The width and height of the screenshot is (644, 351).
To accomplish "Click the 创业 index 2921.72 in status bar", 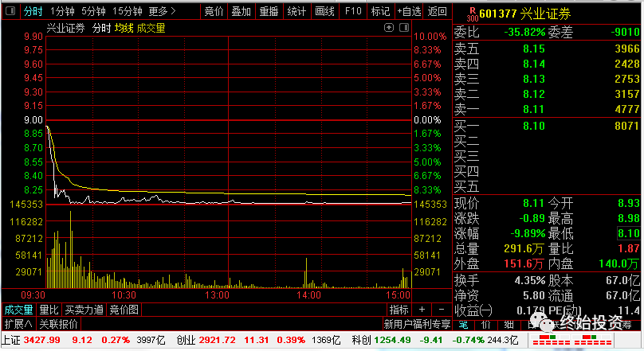I will [x=218, y=340].
